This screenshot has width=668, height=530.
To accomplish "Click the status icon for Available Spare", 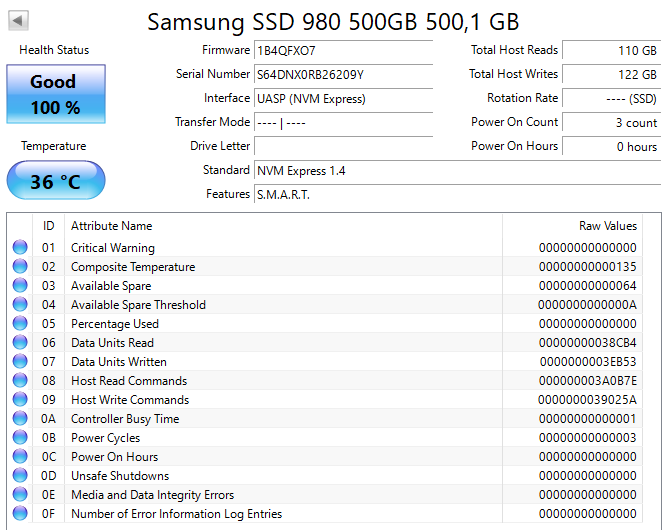I will click(20, 286).
